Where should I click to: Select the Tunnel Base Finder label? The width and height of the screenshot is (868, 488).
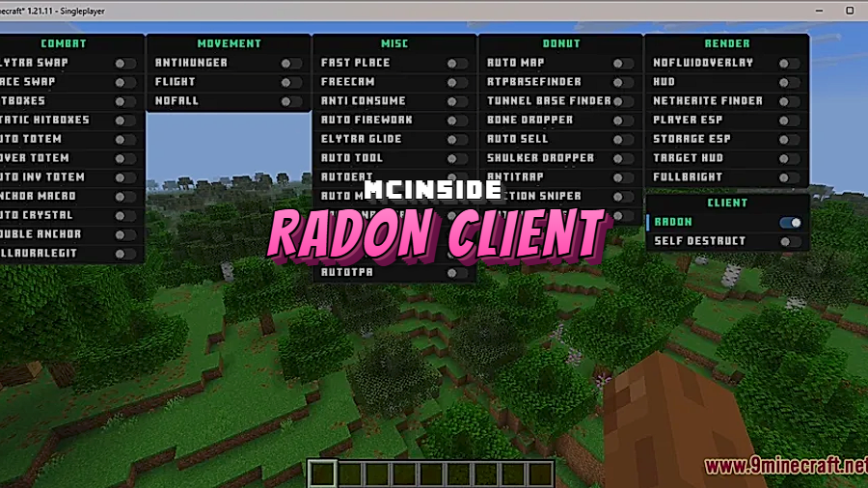coord(549,101)
